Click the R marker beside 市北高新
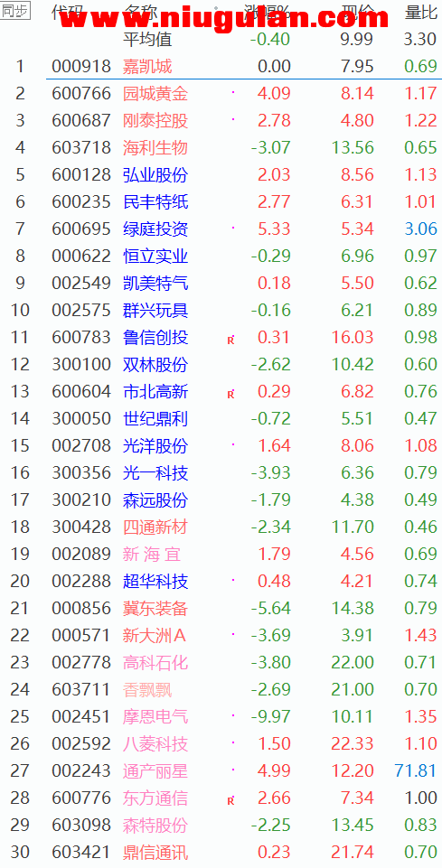Viewport: 442px width, 868px height. point(231,395)
